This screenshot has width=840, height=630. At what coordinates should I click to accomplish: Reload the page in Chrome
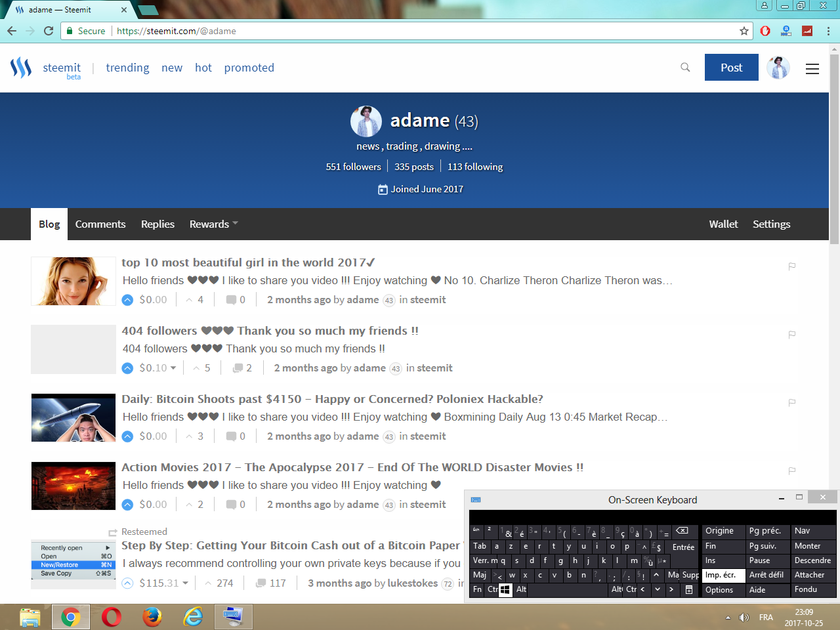[49, 31]
